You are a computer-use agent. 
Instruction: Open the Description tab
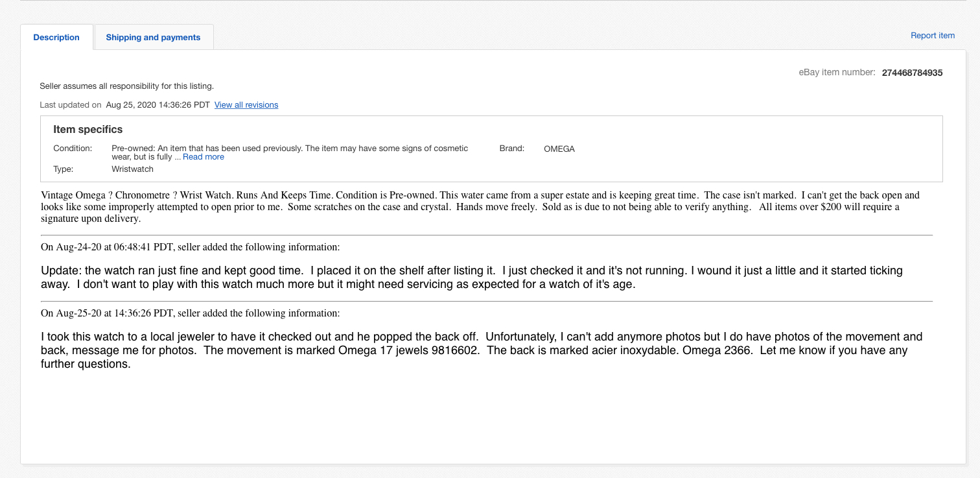point(56,38)
